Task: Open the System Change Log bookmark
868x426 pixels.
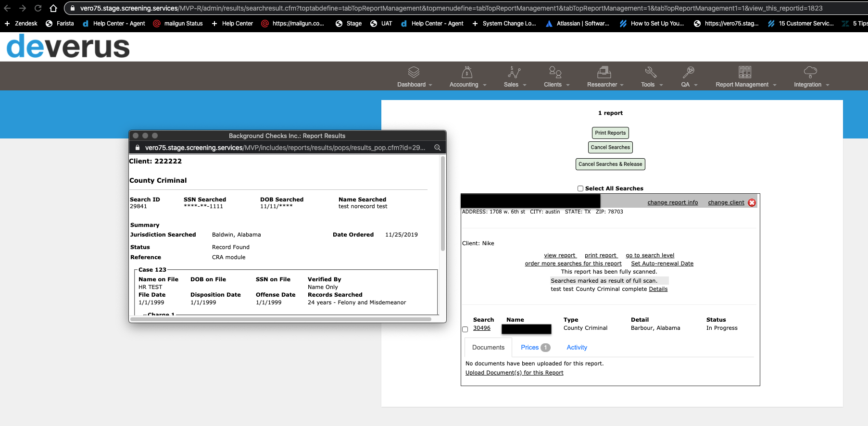Action: point(504,23)
